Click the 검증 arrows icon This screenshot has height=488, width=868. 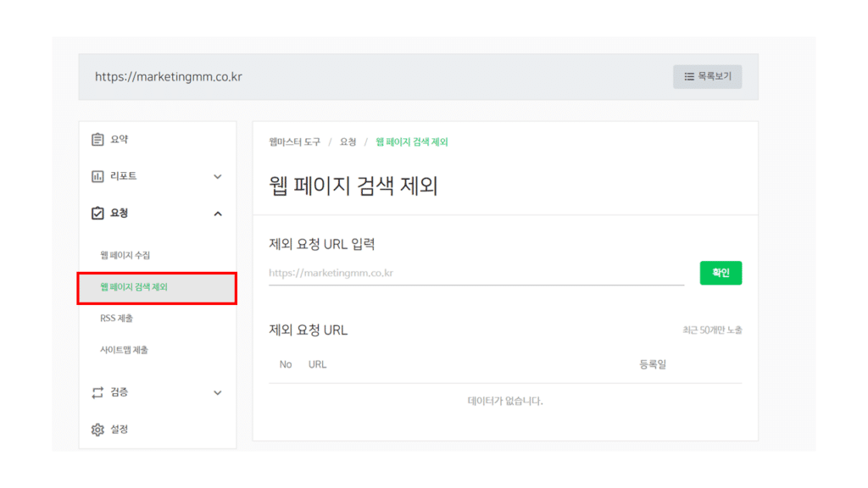click(97, 392)
